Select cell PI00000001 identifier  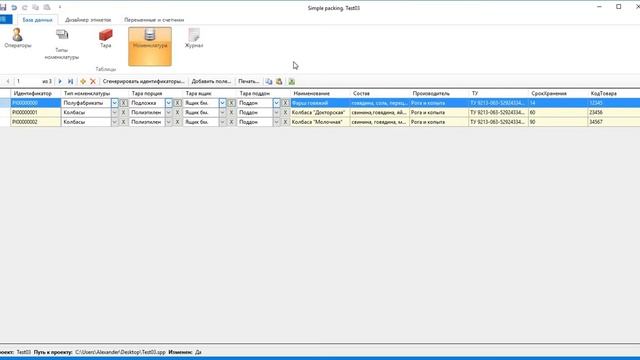(x=36, y=112)
